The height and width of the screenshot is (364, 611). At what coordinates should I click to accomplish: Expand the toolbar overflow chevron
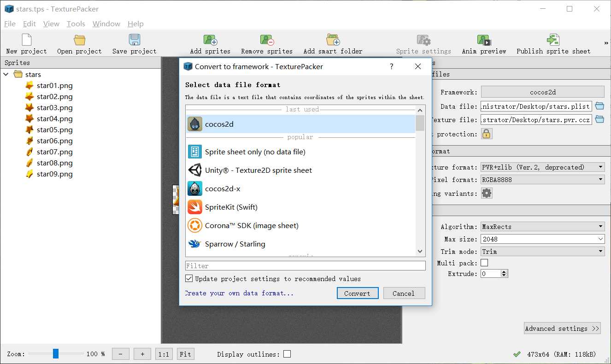coord(606,43)
